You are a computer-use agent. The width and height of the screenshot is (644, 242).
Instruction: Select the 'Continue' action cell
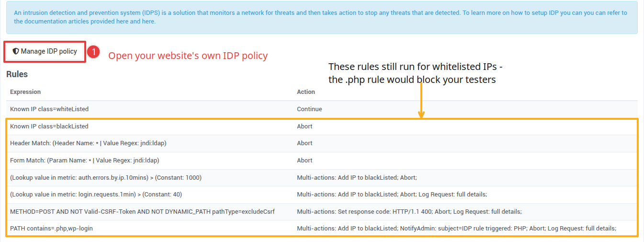tap(309, 109)
